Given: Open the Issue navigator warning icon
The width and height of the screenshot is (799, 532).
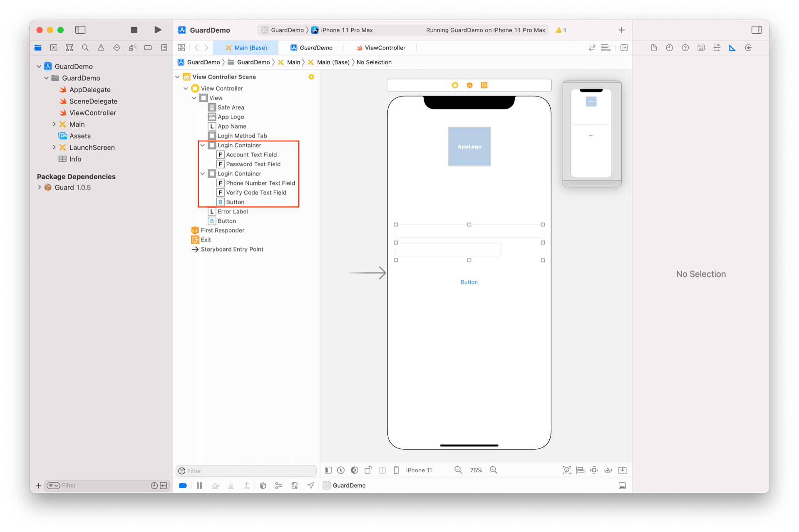Looking at the screenshot, I should (101, 48).
